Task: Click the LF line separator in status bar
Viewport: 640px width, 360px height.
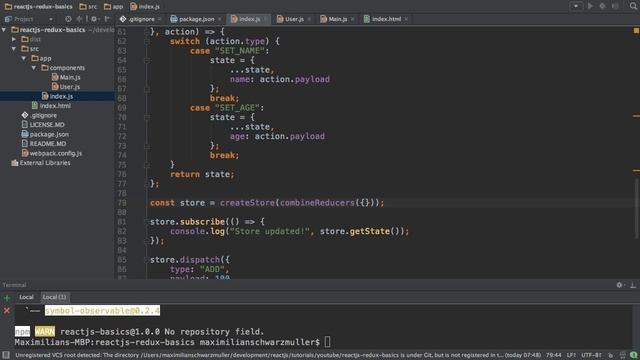Action: tap(571, 355)
